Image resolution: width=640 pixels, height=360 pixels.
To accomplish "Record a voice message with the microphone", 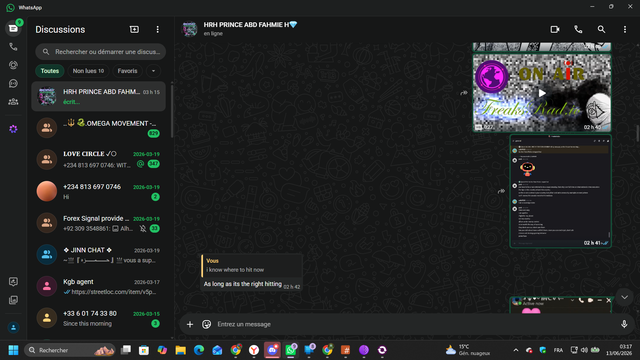I will click(x=624, y=324).
